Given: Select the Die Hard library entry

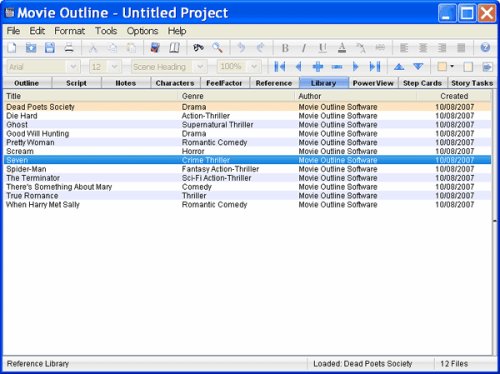Looking at the screenshot, I should (248, 116).
